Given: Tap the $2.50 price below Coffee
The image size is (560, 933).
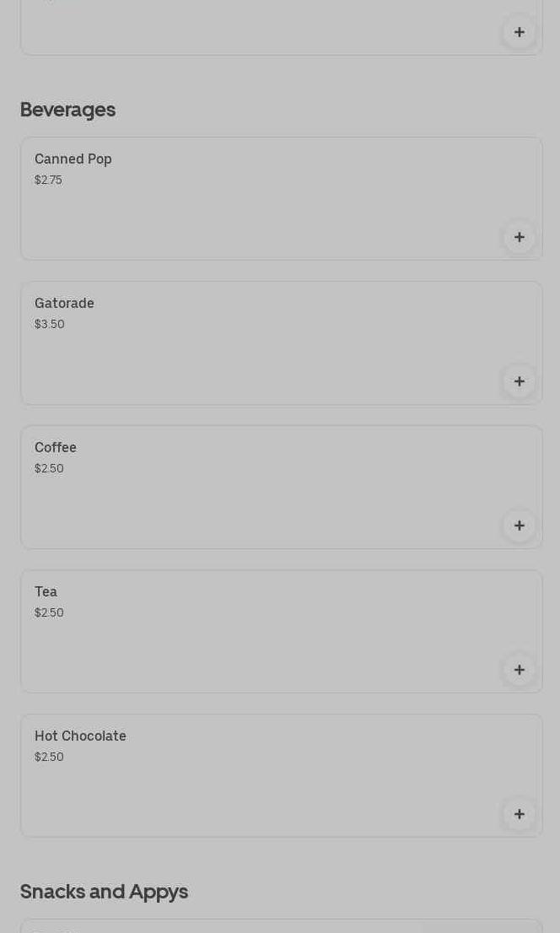Looking at the screenshot, I should click(49, 468).
